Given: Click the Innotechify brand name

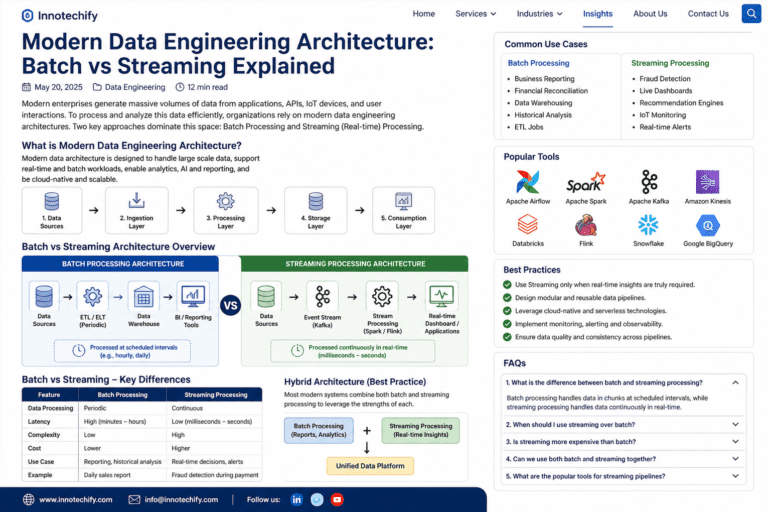Looking at the screenshot, I should coord(68,16).
